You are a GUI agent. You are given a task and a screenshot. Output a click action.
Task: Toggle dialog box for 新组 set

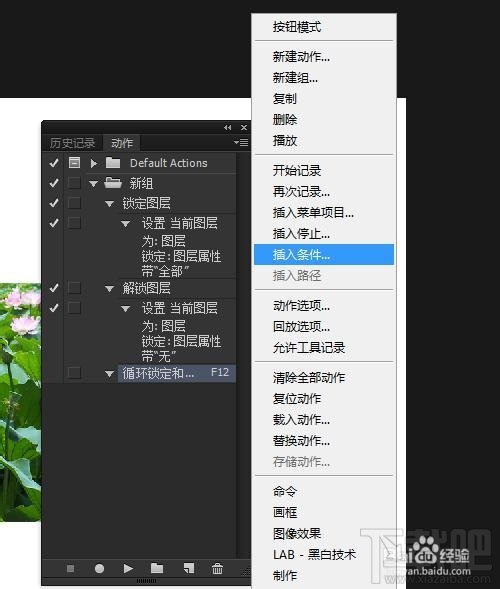click(74, 183)
